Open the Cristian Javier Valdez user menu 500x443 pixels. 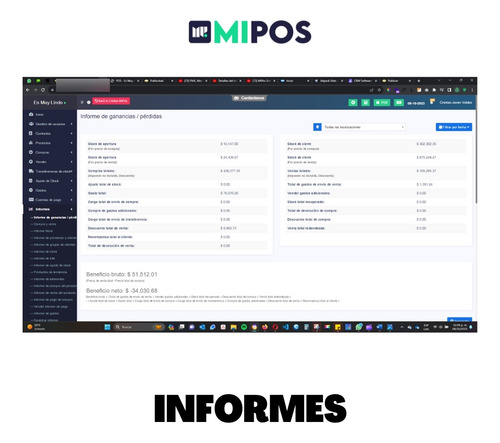tap(456, 102)
